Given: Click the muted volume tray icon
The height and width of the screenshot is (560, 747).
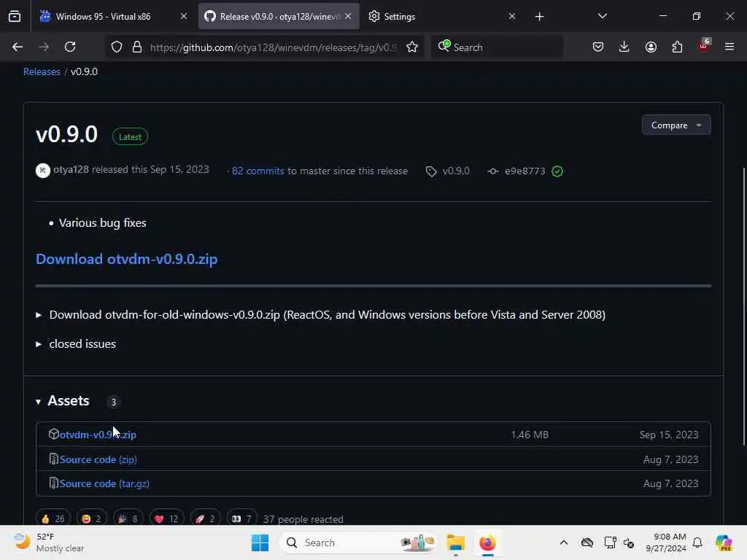Looking at the screenshot, I should pos(629,542).
